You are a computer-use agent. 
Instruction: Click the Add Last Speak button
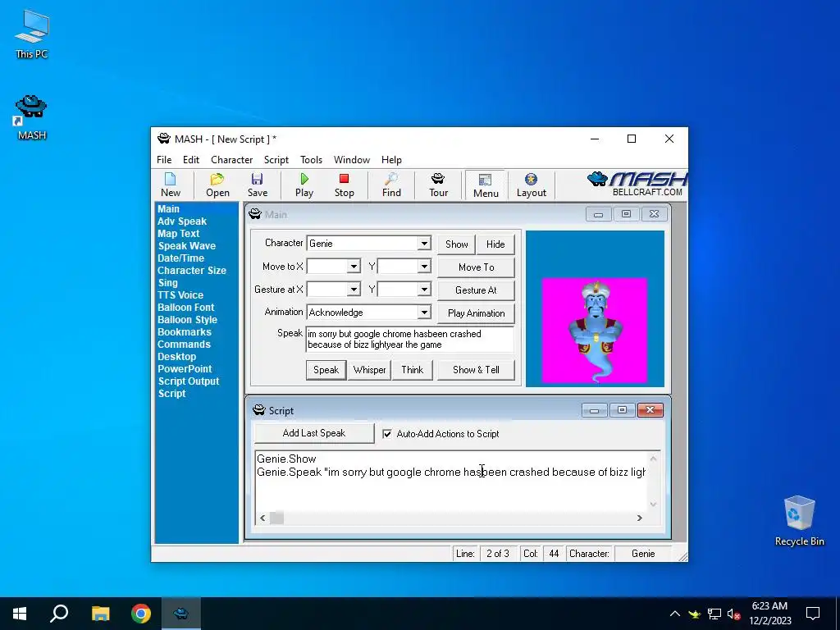(314, 433)
